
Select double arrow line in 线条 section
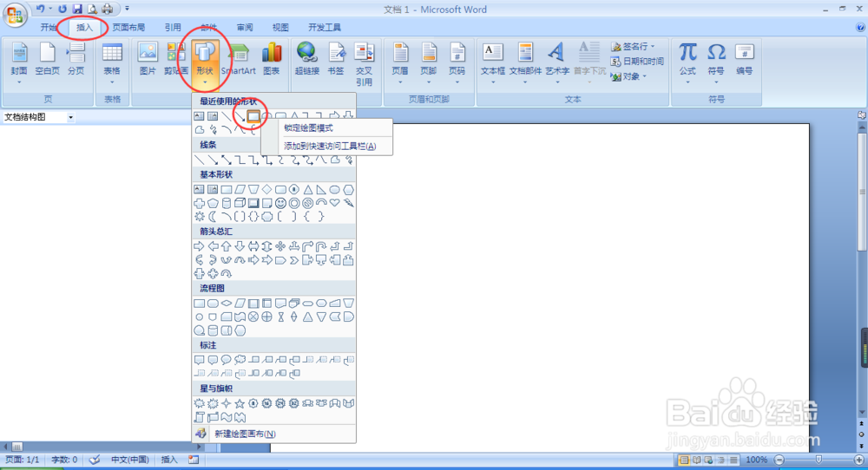227,160
